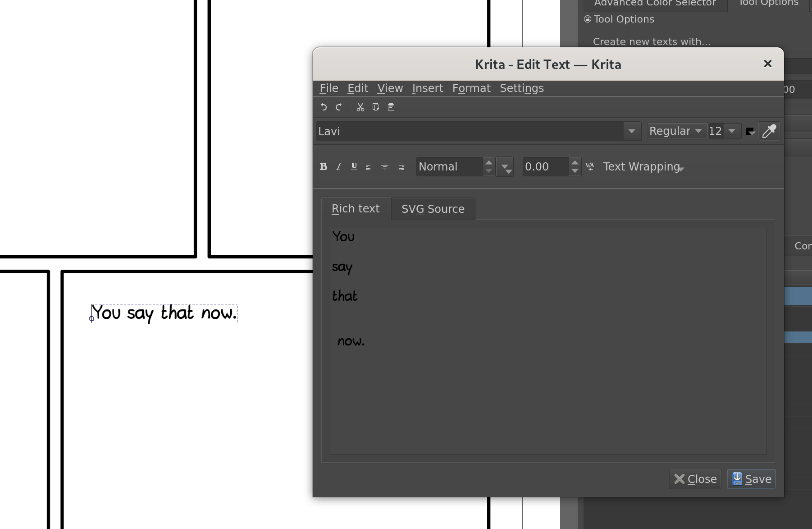Click the Save button
Image resolution: width=812 pixels, height=529 pixels.
pyautogui.click(x=751, y=479)
